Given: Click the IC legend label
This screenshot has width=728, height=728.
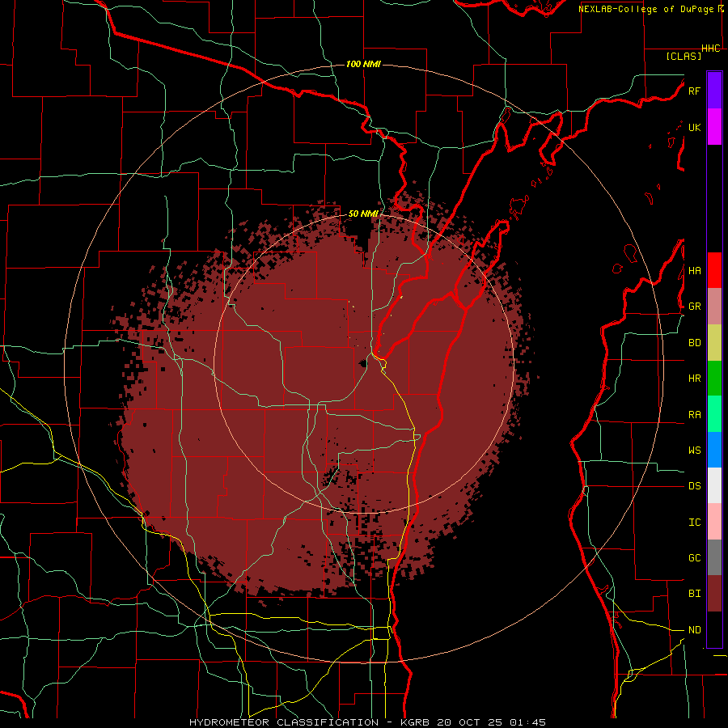Looking at the screenshot, I should click(x=694, y=523).
